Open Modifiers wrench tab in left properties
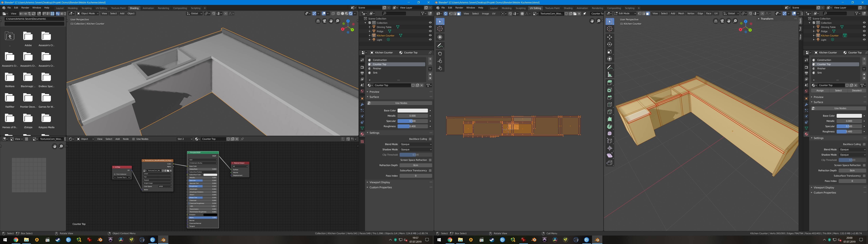The width and height of the screenshot is (868, 244). click(x=362, y=105)
